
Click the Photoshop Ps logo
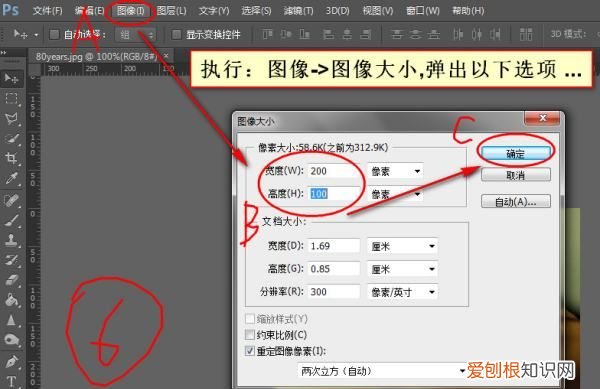[x=10, y=10]
